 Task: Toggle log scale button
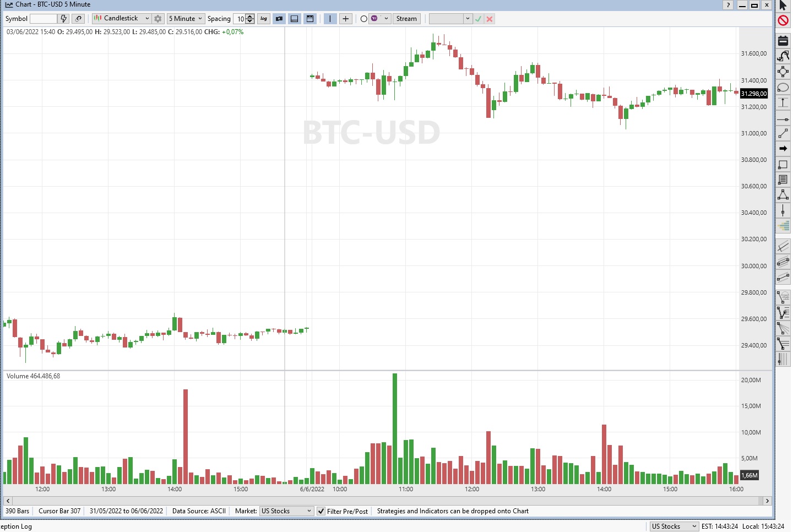pyautogui.click(x=264, y=19)
